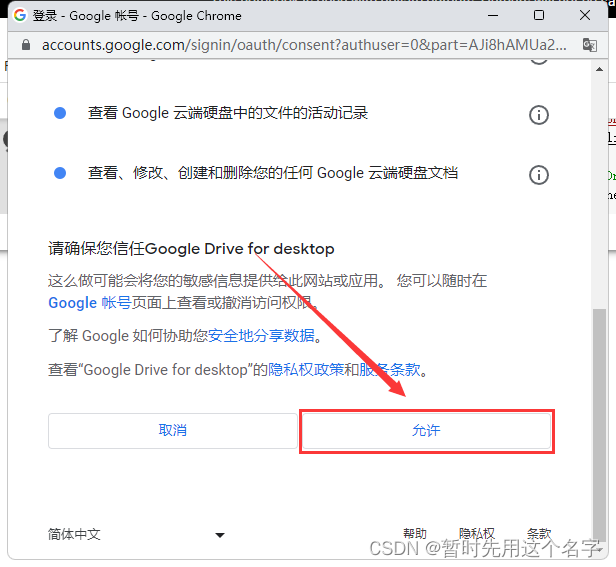Open the 条款 footer link
Image resolution: width=616 pixels, height=567 pixels.
tap(539, 534)
